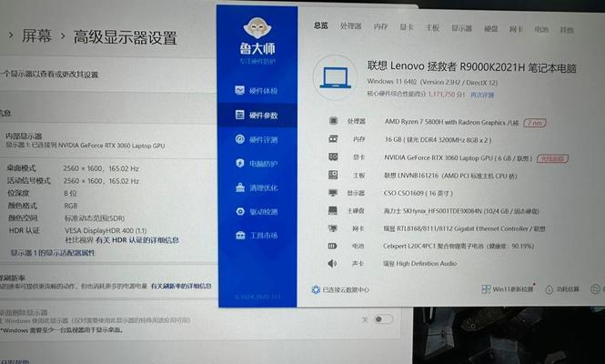Click CSO CSO1609 display text
The width and height of the screenshot is (605, 364).
pyautogui.click(x=418, y=193)
